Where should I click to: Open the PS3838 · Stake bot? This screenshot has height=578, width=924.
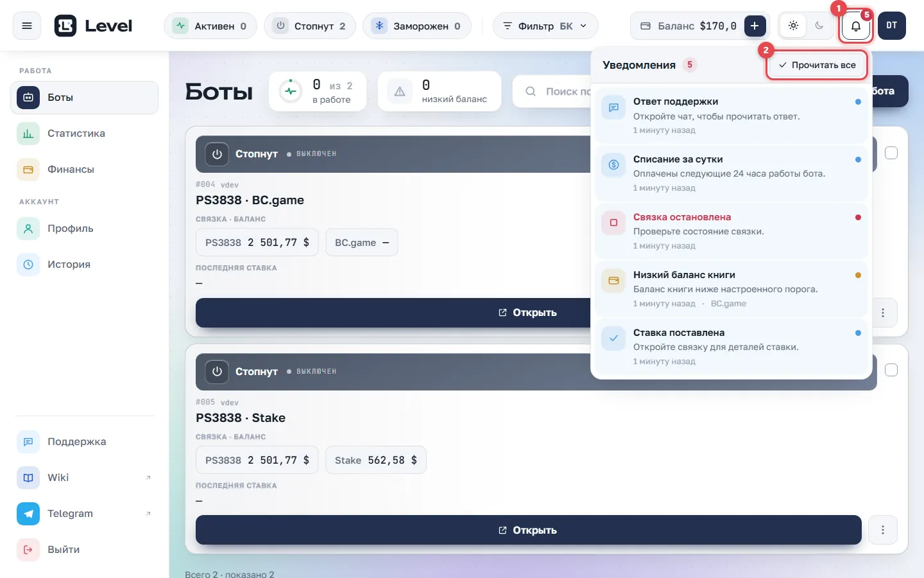point(528,530)
